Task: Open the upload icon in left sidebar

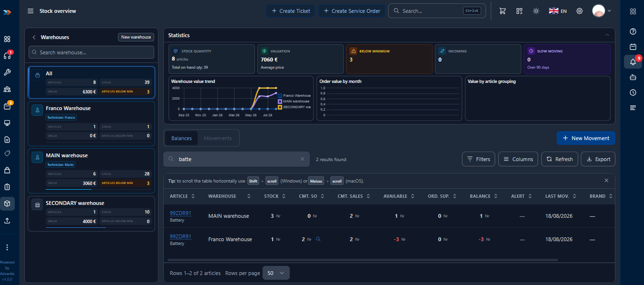Action: pyautogui.click(x=7, y=221)
